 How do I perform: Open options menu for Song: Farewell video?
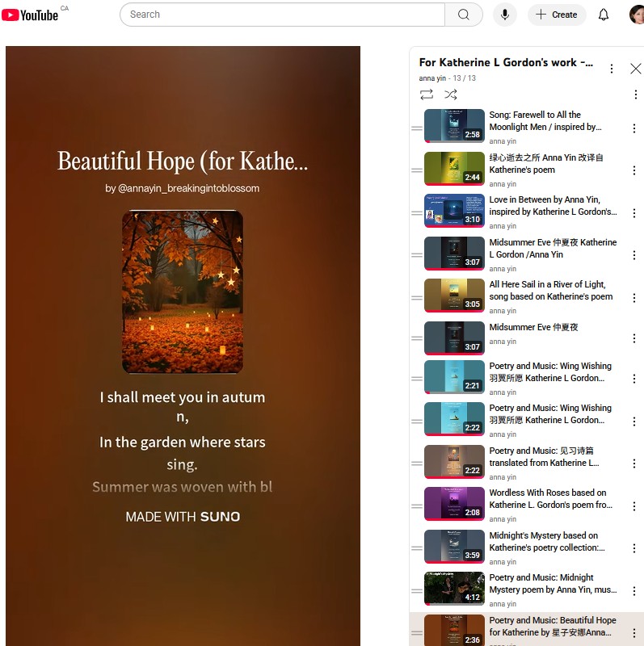tap(634, 128)
